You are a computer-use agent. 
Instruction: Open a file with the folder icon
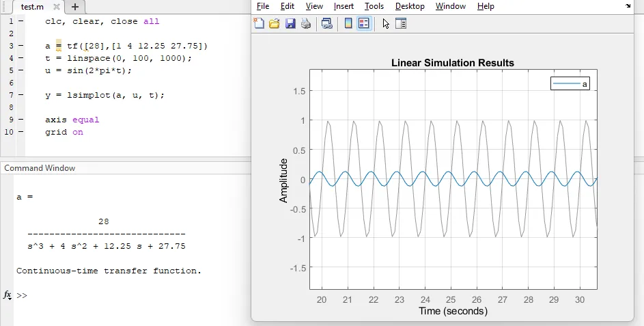[275, 24]
